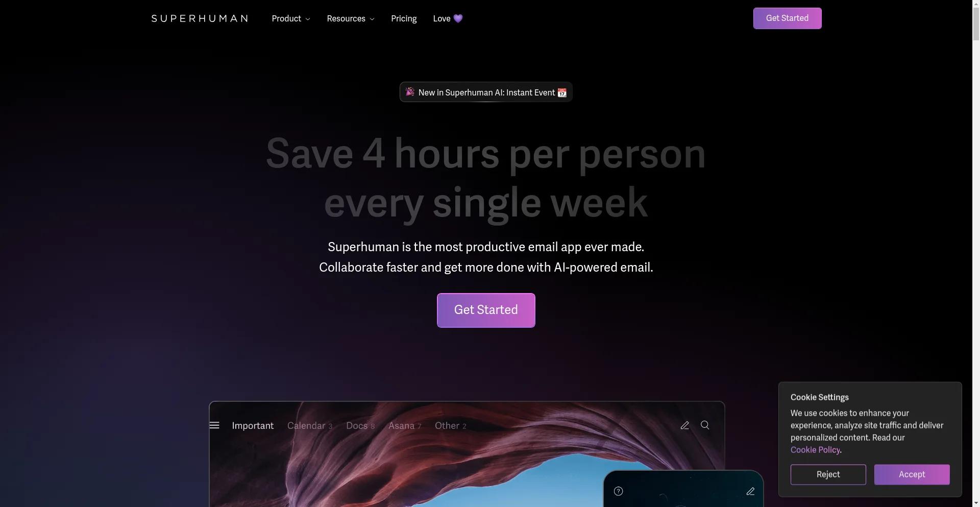Image resolution: width=980 pixels, height=507 pixels.
Task: Expand the Resources dropdown menu
Action: [x=351, y=18]
